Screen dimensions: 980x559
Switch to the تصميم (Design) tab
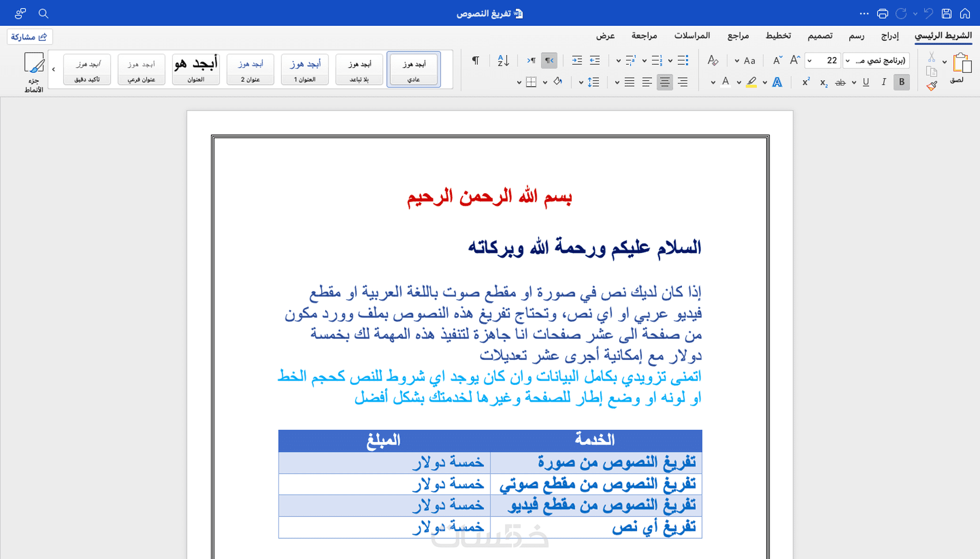point(820,36)
